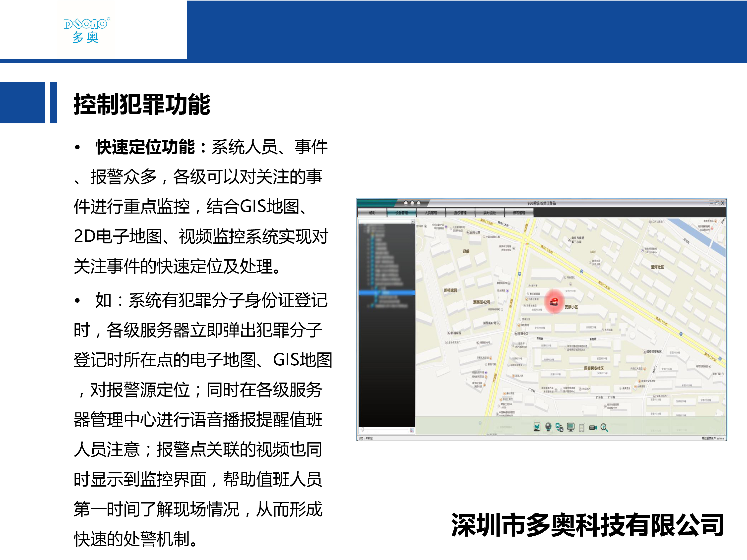Image resolution: width=747 pixels, height=560 pixels.
Task: Click the 品阁公寓 map marker
Action: [468, 232]
